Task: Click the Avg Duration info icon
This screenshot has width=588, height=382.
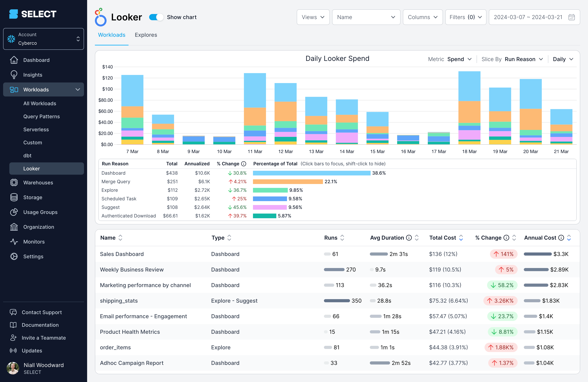Action: [409, 238]
